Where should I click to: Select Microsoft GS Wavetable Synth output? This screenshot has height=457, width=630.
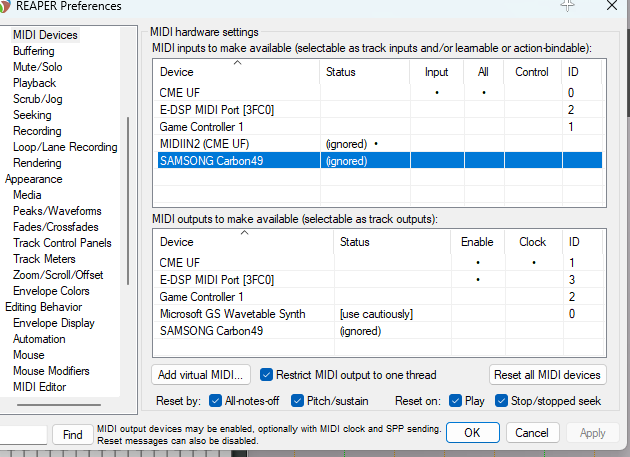(x=380, y=314)
